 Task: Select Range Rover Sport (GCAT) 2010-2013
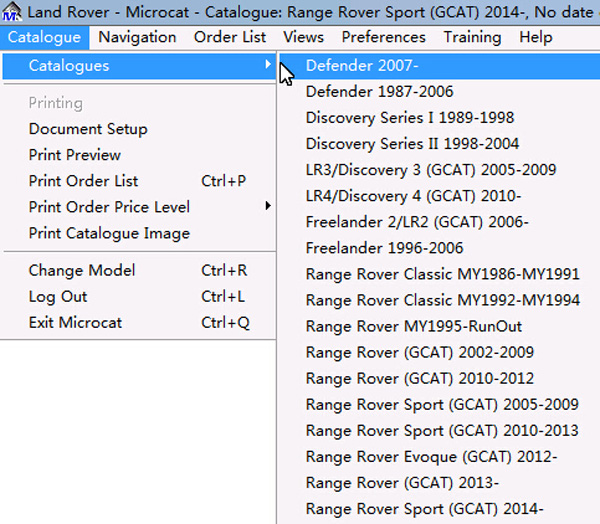(x=440, y=431)
